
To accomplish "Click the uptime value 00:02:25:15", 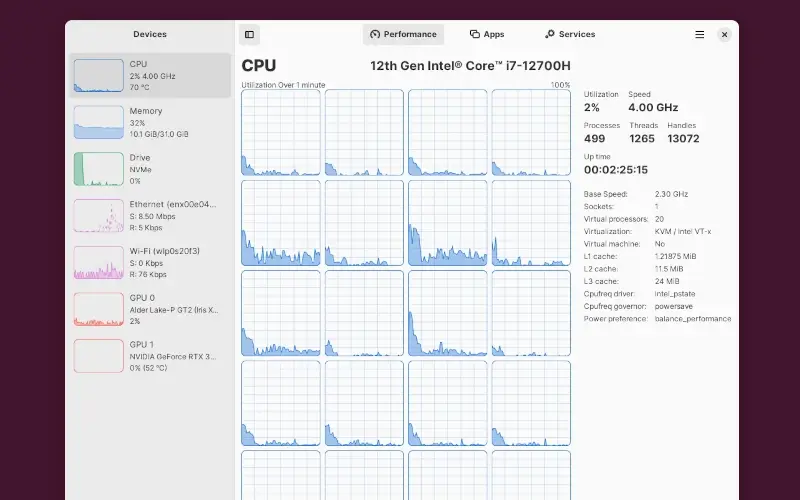I will 616,169.
